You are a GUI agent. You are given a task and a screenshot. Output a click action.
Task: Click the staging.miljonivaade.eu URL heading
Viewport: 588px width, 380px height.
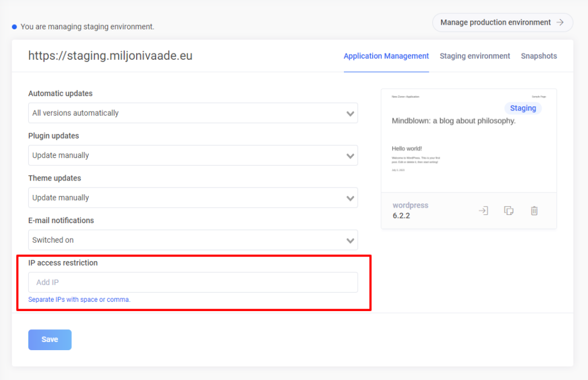coord(110,56)
